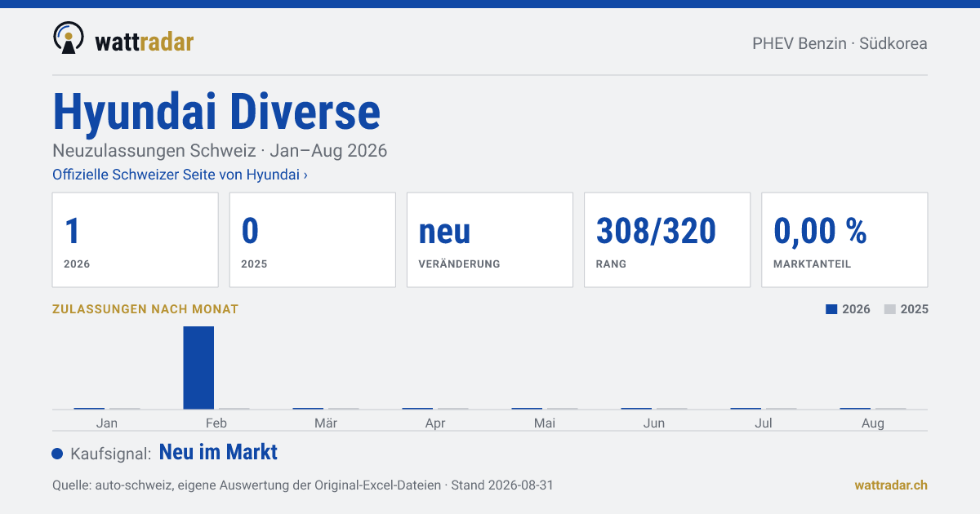
Task: Click 'PHEV Benzin · Südkorea' text
Action: click(840, 43)
